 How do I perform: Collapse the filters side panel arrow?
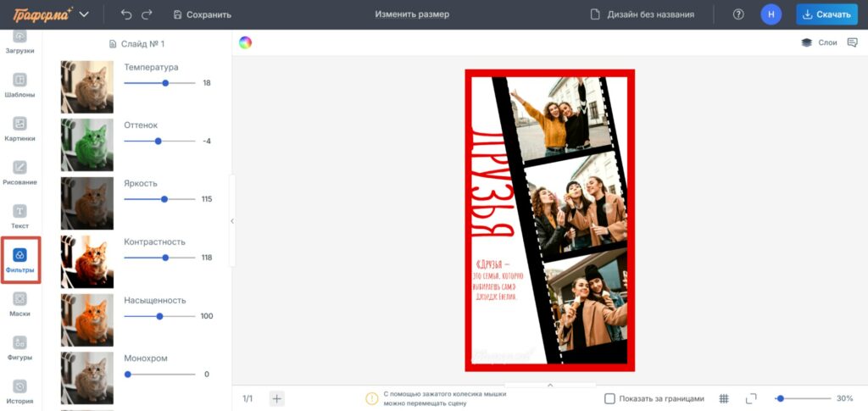[232, 220]
